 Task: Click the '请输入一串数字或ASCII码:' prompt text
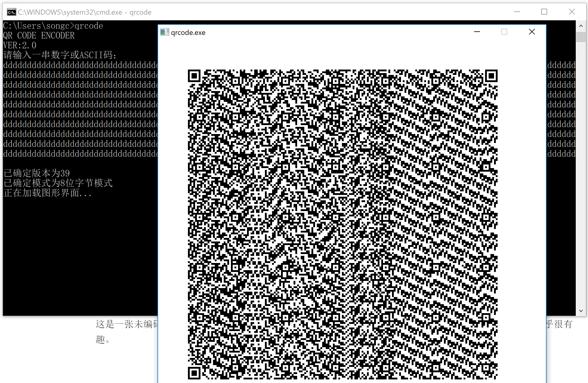coord(60,55)
